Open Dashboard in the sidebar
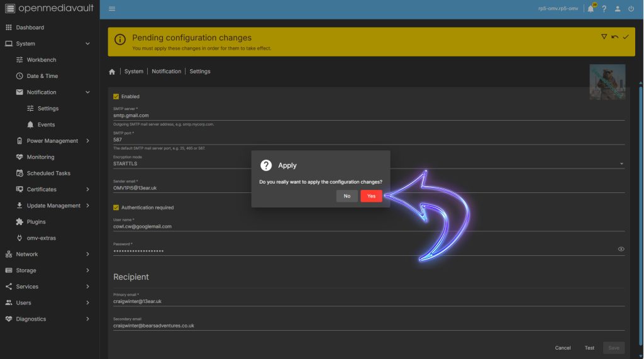644x359 pixels. point(30,28)
